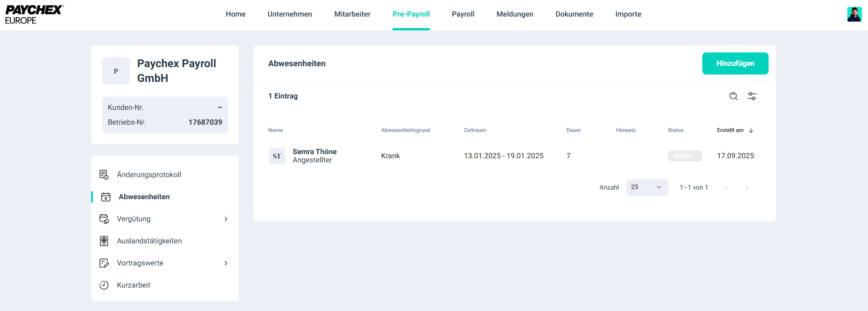Open the filter settings sliders icon
The height and width of the screenshot is (311, 868).
click(752, 96)
